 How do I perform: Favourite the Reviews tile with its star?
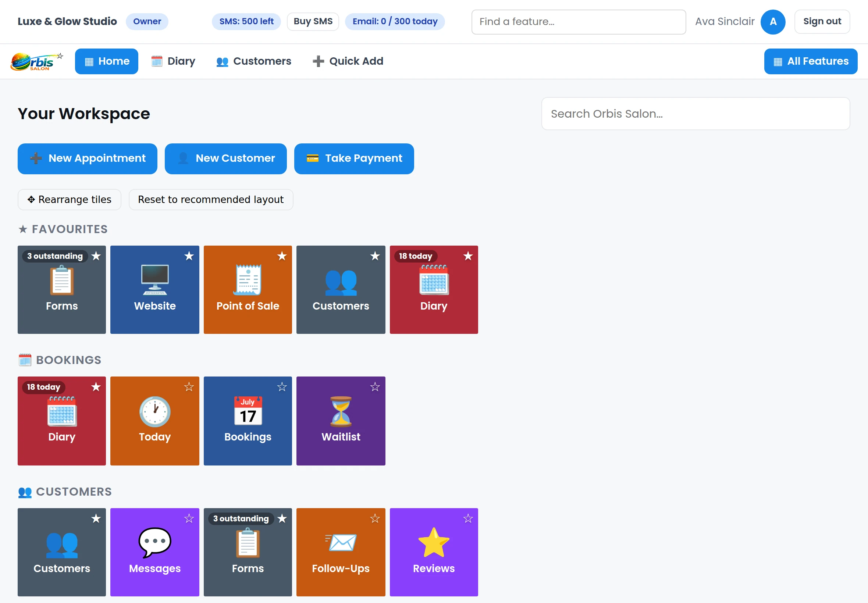coord(468,518)
